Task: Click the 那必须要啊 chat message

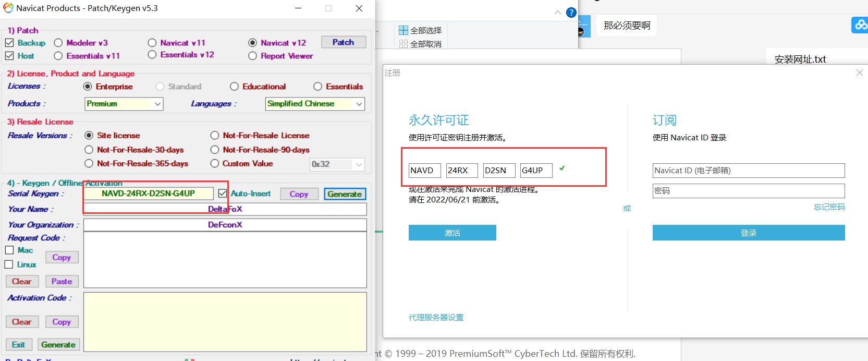Action: coord(627,26)
